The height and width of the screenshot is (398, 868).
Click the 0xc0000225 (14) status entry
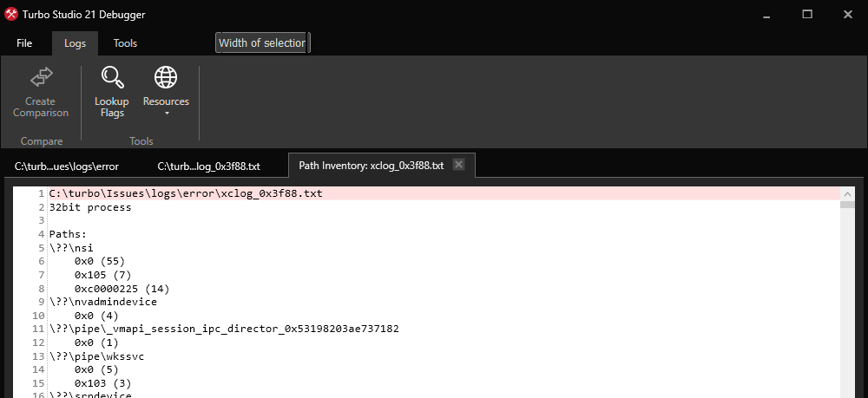click(x=122, y=288)
